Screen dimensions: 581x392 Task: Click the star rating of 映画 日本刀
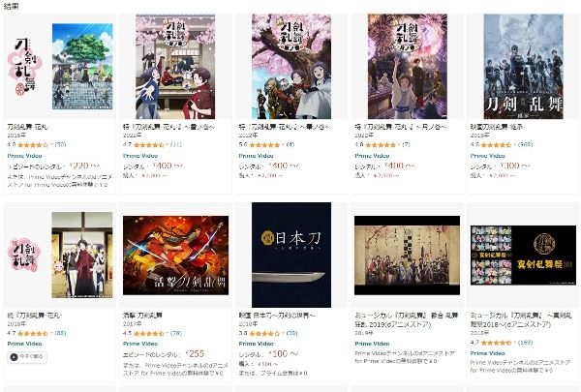coord(264,333)
